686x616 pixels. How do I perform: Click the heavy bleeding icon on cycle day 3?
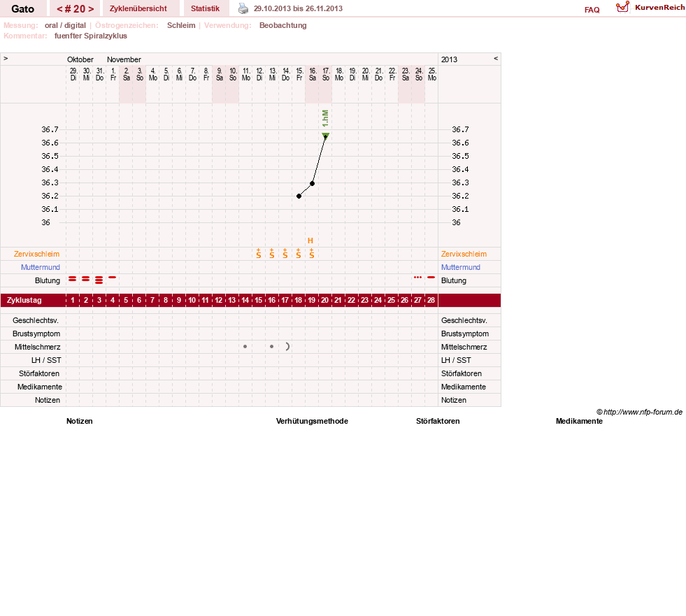click(99, 280)
